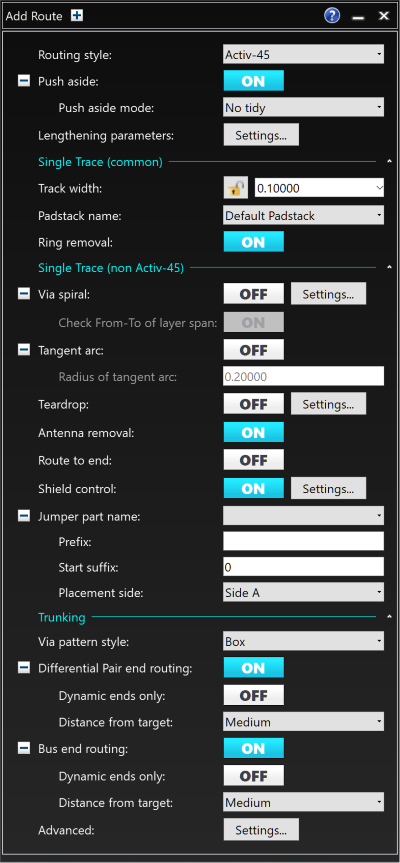Enable the Route to end toggle
This screenshot has width=400, height=863.
[254, 460]
